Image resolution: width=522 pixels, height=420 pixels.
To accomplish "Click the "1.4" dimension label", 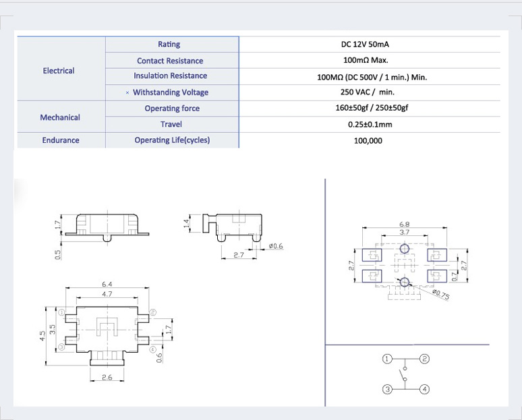I will click(187, 223).
